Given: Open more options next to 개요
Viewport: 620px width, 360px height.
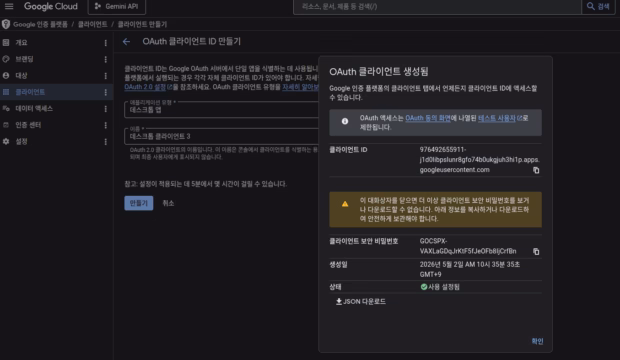Looking at the screenshot, I should pos(106,43).
